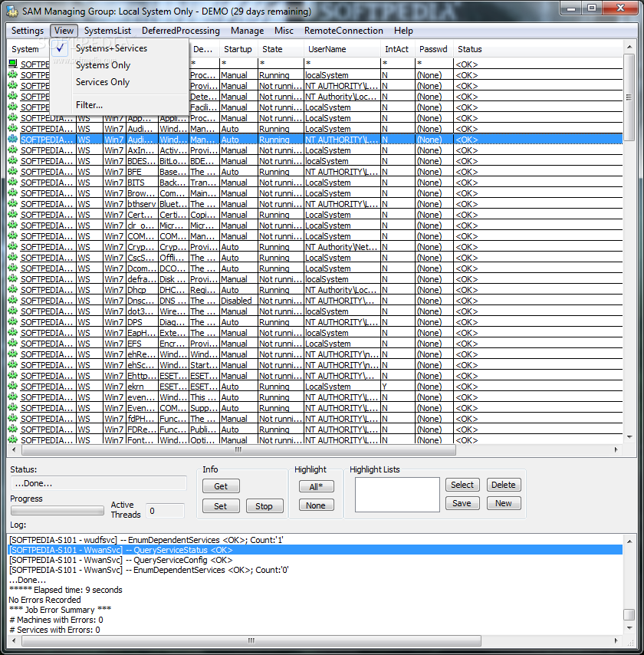Click the service icon of Ehttp... row

tap(13, 375)
